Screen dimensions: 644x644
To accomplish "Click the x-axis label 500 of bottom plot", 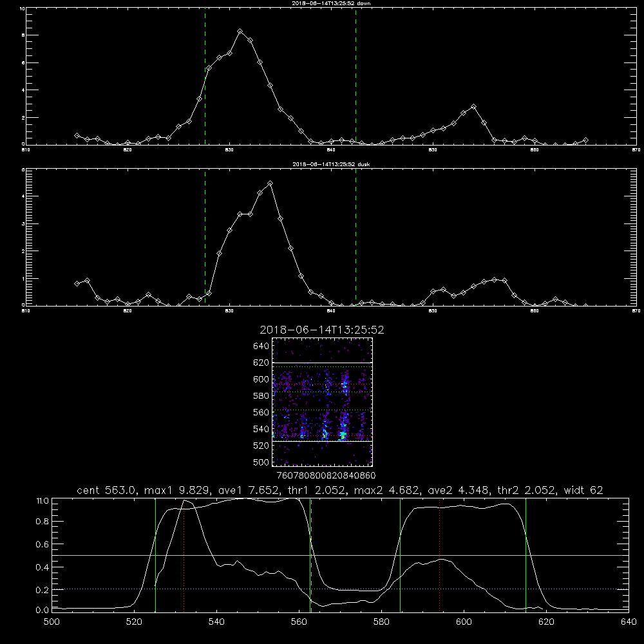I will tap(52, 622).
